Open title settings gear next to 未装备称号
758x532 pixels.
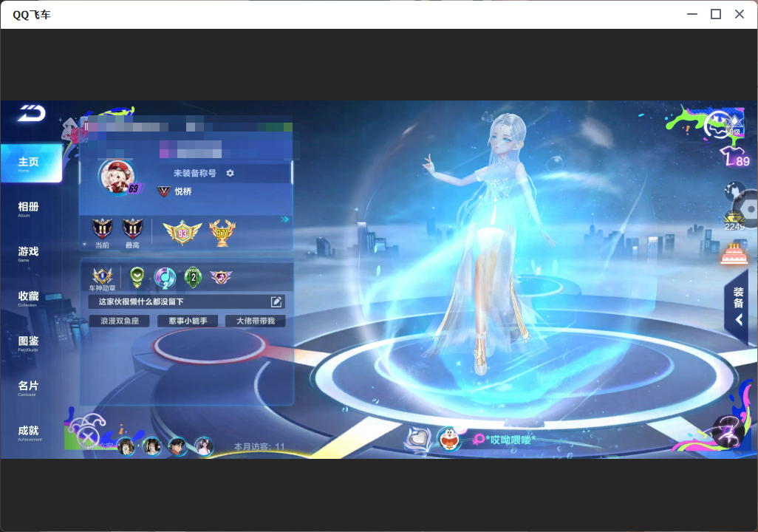pyautogui.click(x=230, y=173)
